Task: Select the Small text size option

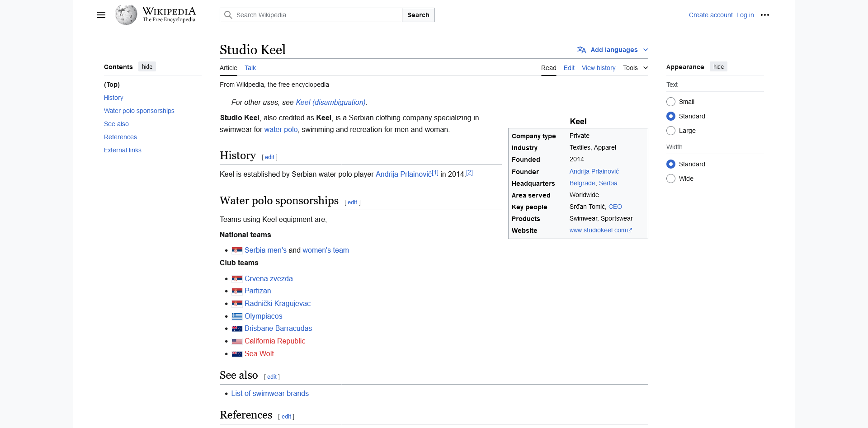Action: (671, 102)
